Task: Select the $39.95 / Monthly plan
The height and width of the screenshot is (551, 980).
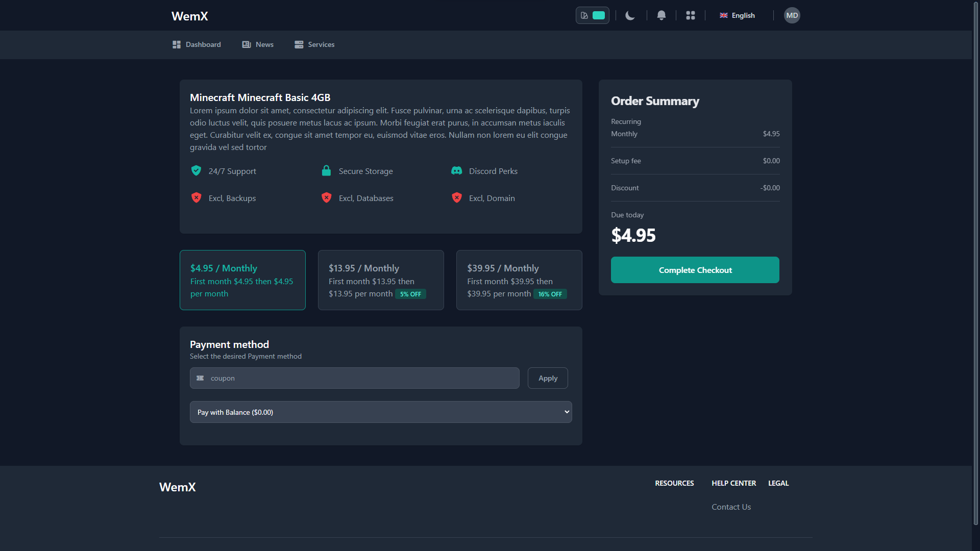Action: point(519,280)
